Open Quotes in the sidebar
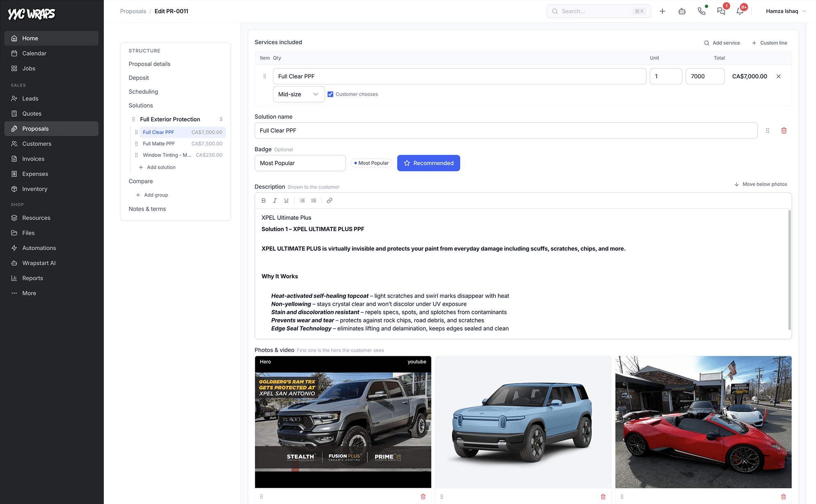The width and height of the screenshot is (816, 504). pyautogui.click(x=51, y=114)
